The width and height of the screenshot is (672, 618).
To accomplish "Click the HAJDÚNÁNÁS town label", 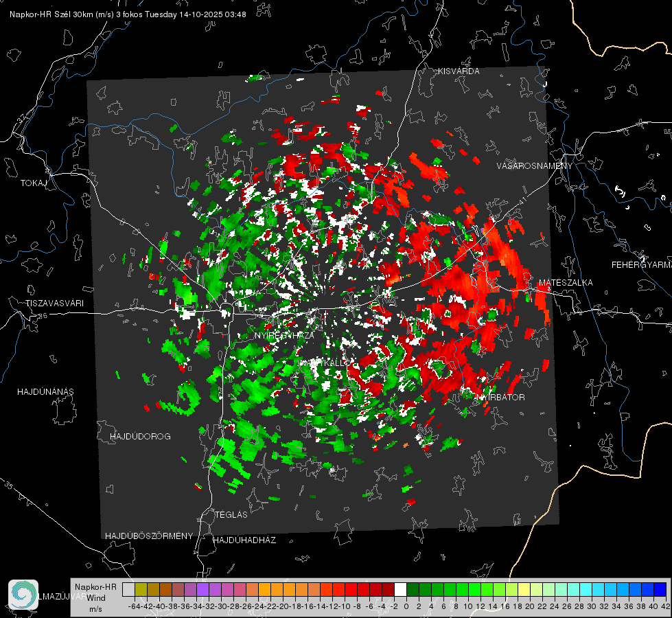I will coord(45,392).
